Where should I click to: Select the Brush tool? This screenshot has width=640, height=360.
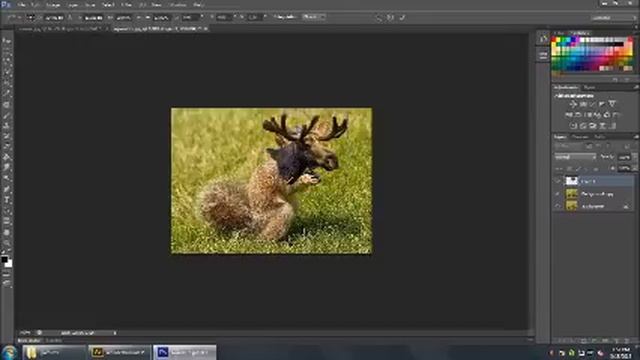coord(7,116)
